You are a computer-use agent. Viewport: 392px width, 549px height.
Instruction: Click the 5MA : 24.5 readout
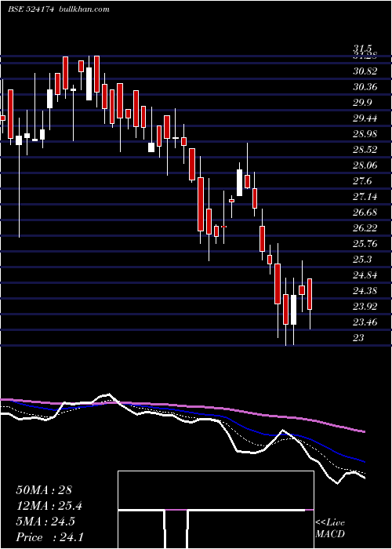click(x=45, y=522)
